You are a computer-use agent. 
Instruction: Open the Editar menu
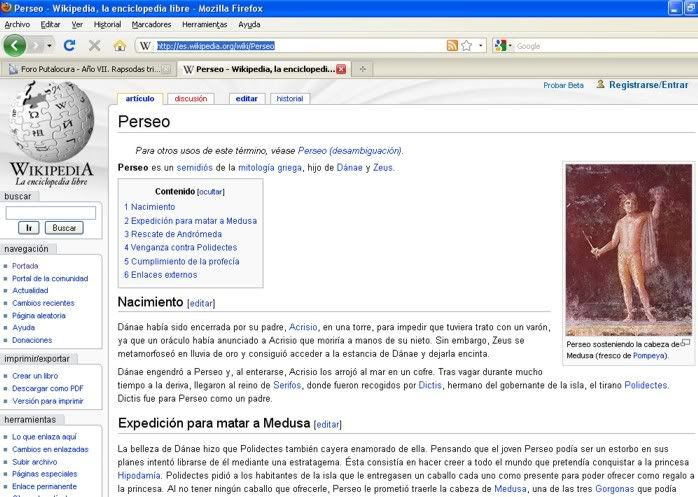(50, 24)
